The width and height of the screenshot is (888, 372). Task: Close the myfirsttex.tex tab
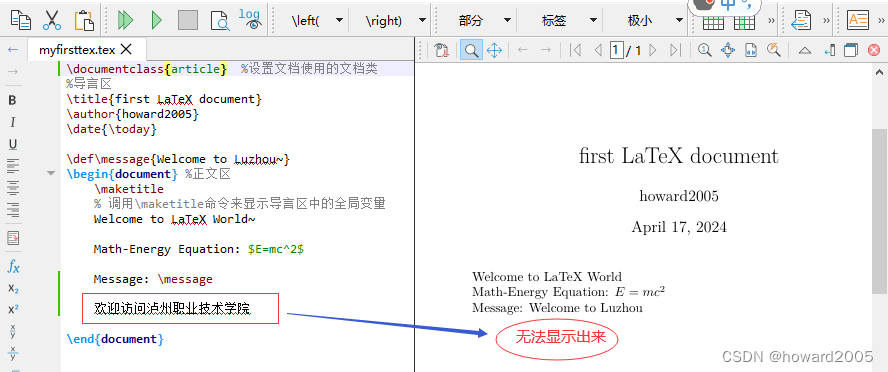click(126, 49)
